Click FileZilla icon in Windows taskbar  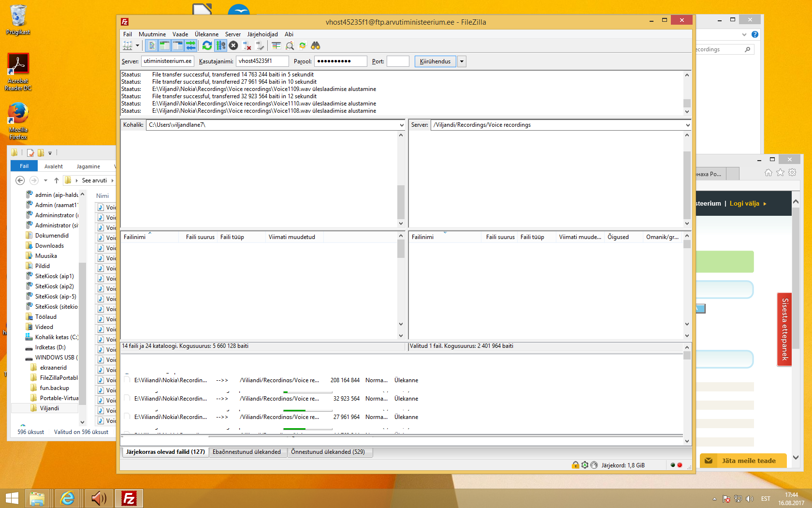point(129,498)
